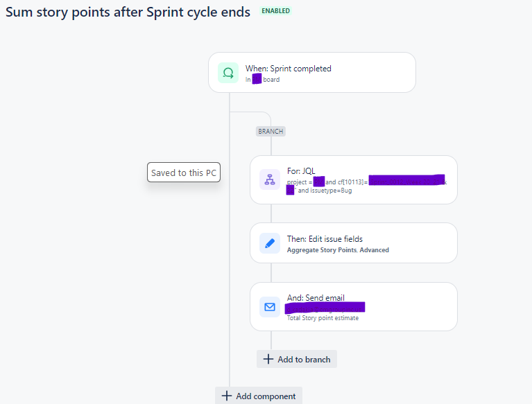Click the plus icon beside Add component

227,396
